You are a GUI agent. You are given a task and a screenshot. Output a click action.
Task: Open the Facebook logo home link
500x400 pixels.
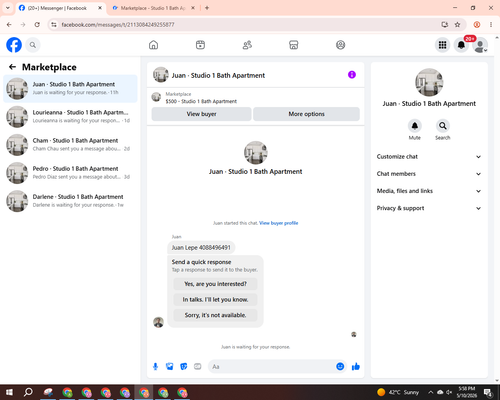[14, 45]
